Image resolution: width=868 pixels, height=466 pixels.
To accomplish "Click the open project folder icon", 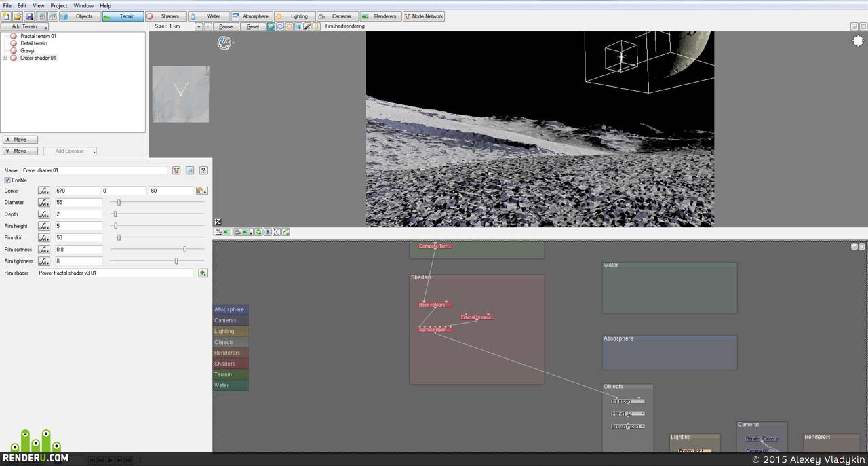I will click(x=18, y=16).
